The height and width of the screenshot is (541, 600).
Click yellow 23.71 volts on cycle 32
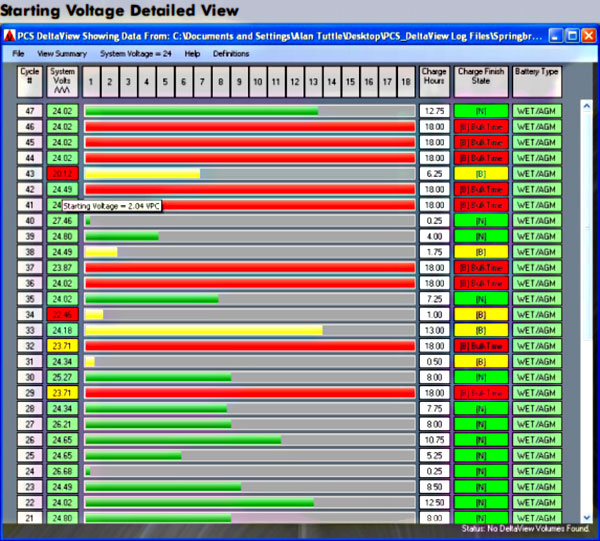(62, 346)
